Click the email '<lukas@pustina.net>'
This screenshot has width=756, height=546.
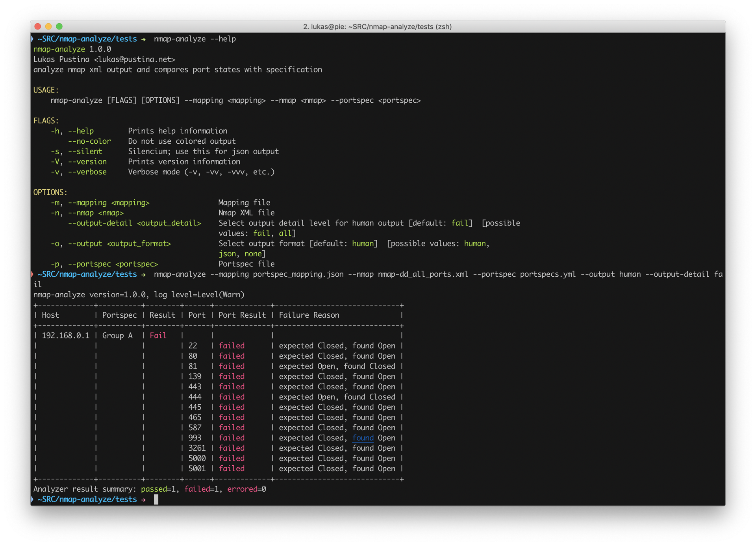point(135,59)
